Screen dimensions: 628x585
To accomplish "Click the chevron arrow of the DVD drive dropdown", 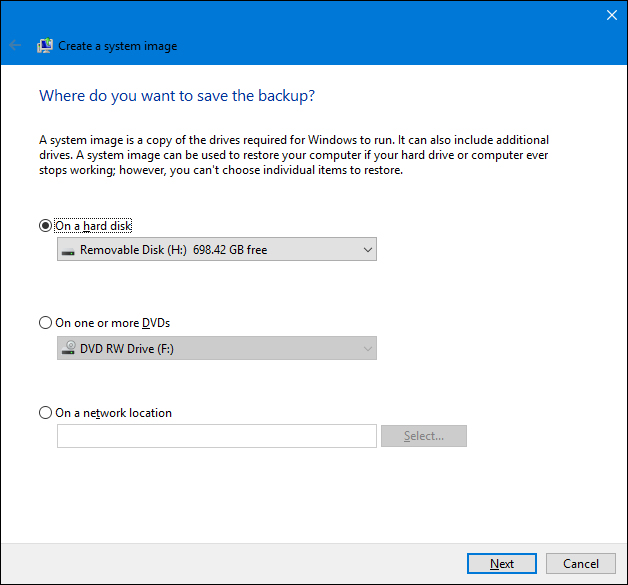I will click(366, 349).
